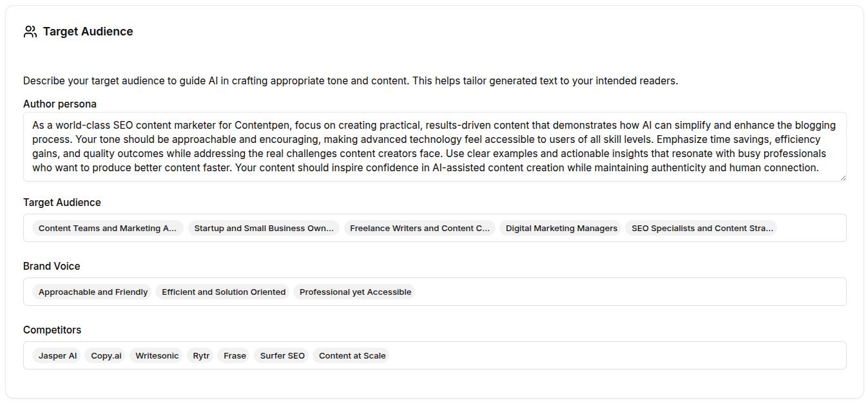The width and height of the screenshot is (868, 403).
Task: Select the Efficient and Solution Oriented voice
Action: tap(223, 292)
